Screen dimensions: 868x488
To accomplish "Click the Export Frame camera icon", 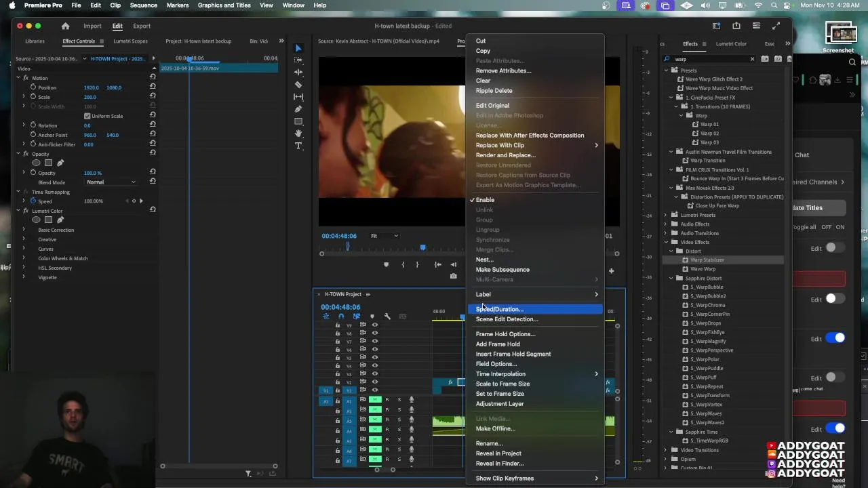I will point(454,276).
